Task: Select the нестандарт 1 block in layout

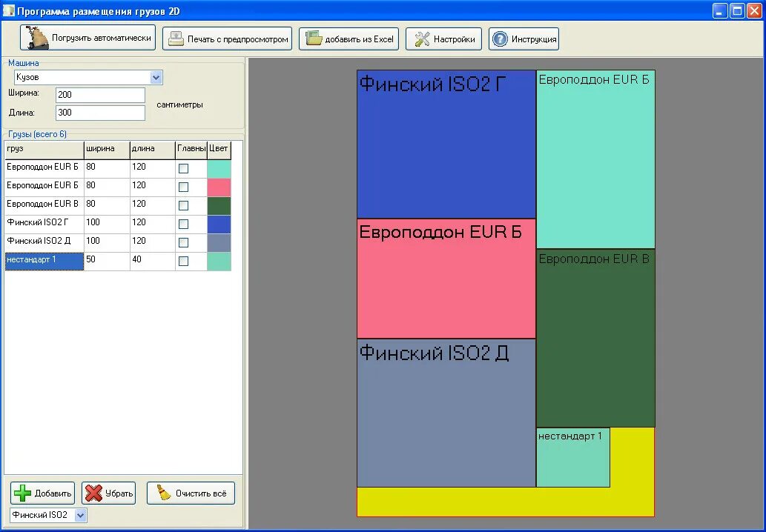Action: click(x=573, y=457)
